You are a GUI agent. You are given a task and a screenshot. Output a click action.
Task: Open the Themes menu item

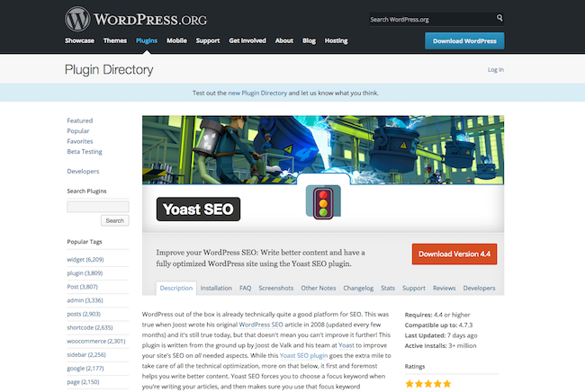tap(115, 40)
